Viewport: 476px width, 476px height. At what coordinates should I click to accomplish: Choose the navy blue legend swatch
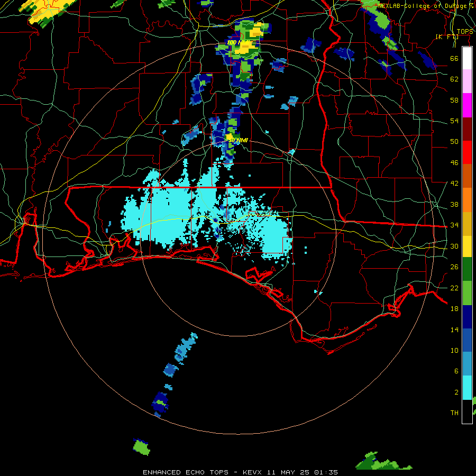tap(467, 317)
